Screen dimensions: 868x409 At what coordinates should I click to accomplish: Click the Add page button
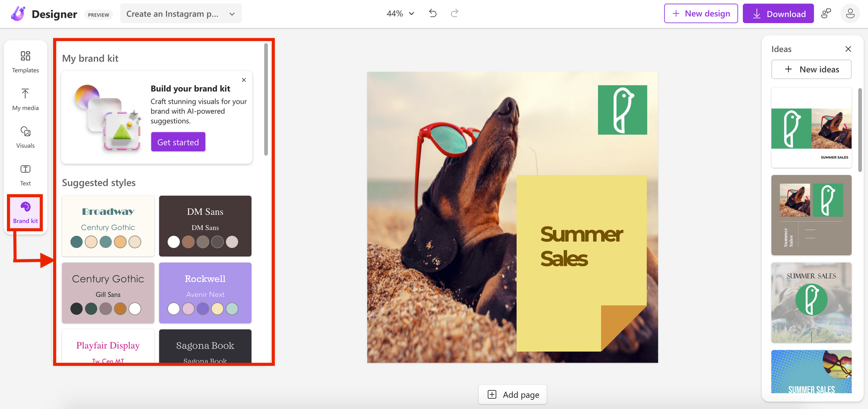click(513, 395)
